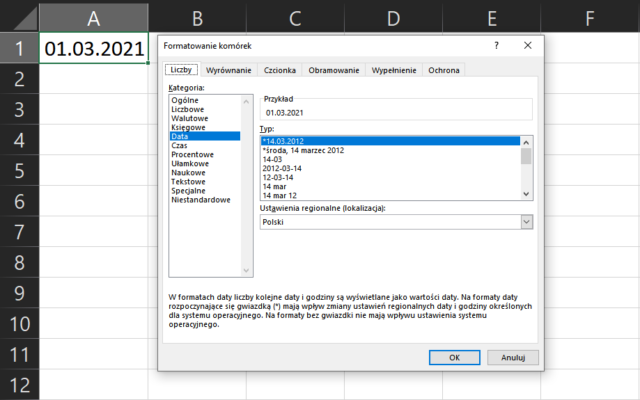Image resolution: width=640 pixels, height=400 pixels.
Task: Select cell A1 containing 01.03.2021
Action: pos(94,48)
